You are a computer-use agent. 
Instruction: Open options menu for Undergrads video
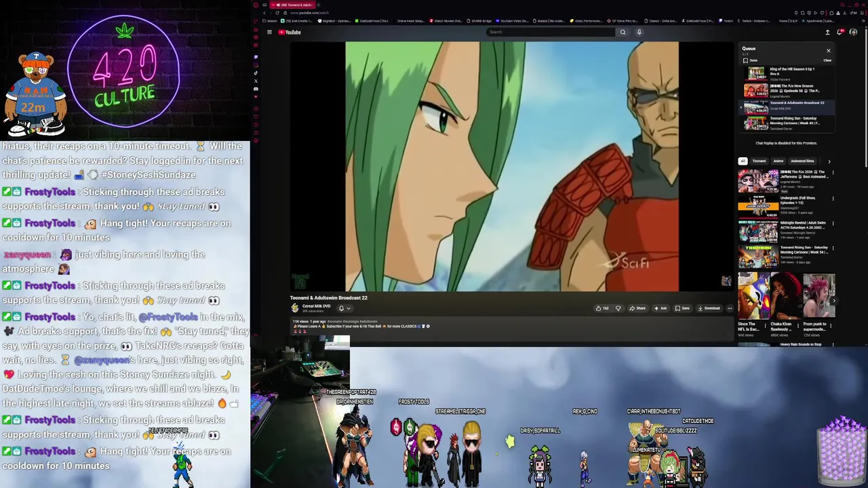click(x=833, y=198)
